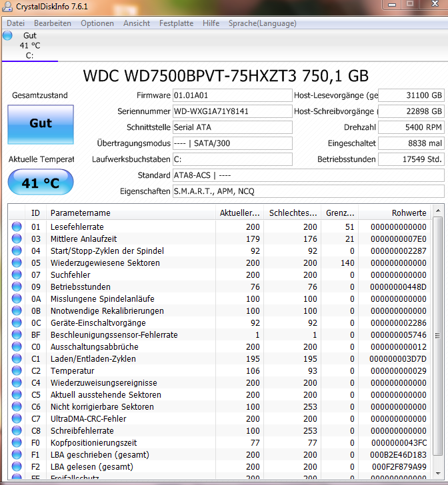Click status icon of Wiederzuweisungsereignisse row
This screenshot has width=448, height=485.
point(17,382)
